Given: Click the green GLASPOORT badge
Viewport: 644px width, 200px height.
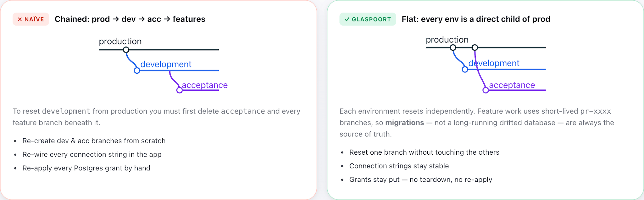Looking at the screenshot, I should 368,19.
